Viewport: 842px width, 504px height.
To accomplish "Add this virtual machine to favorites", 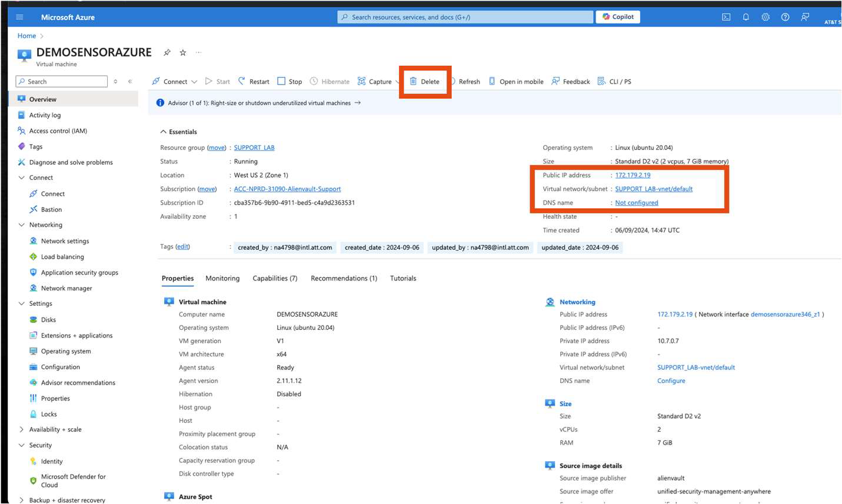I will (182, 52).
